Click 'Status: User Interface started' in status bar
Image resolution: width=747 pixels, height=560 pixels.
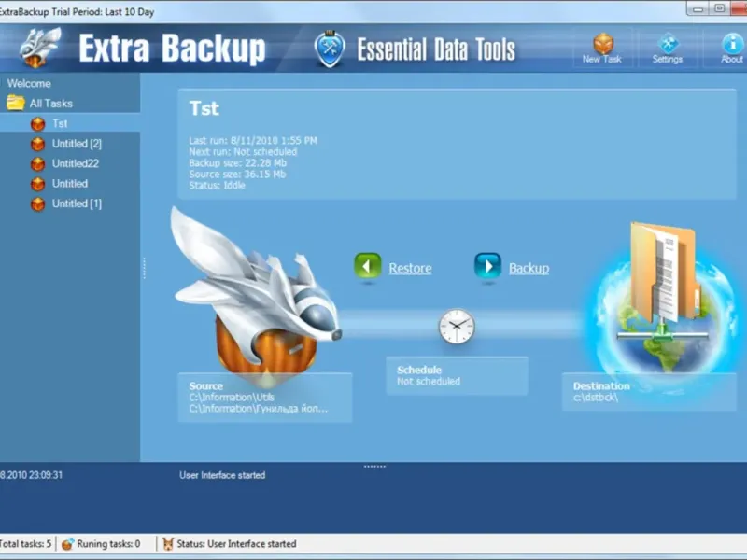point(236,544)
